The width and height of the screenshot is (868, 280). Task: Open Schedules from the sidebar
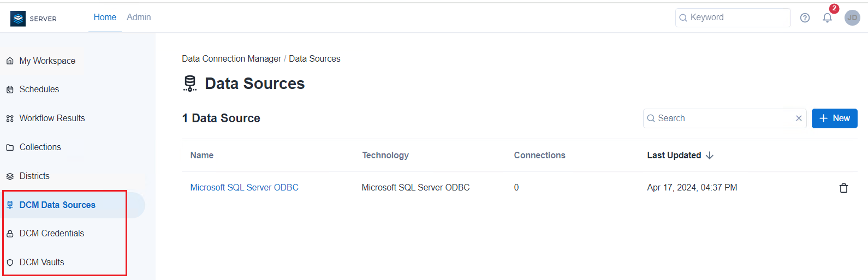[x=39, y=90]
